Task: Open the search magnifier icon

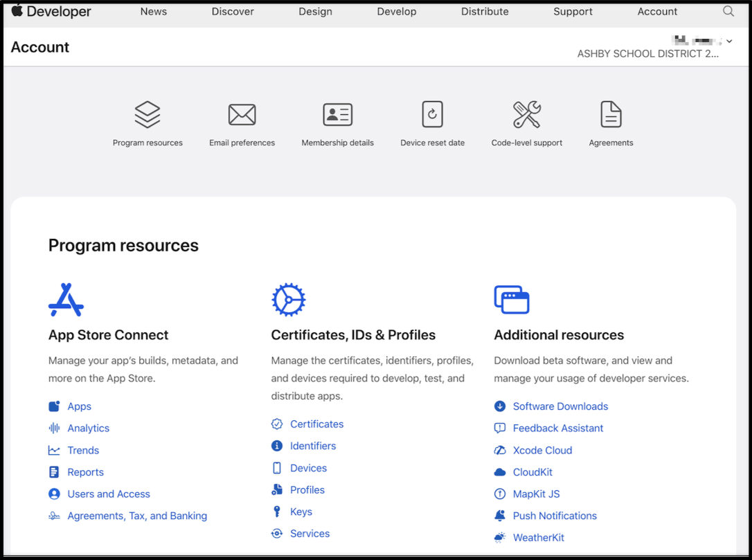Action: (728, 11)
